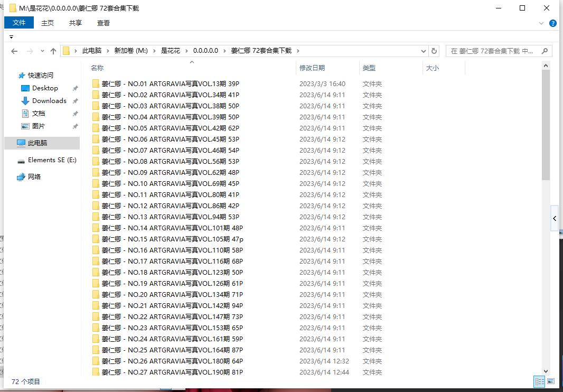Screen dimensions: 563x392
Task: Go up one folder level
Action: [53, 51]
